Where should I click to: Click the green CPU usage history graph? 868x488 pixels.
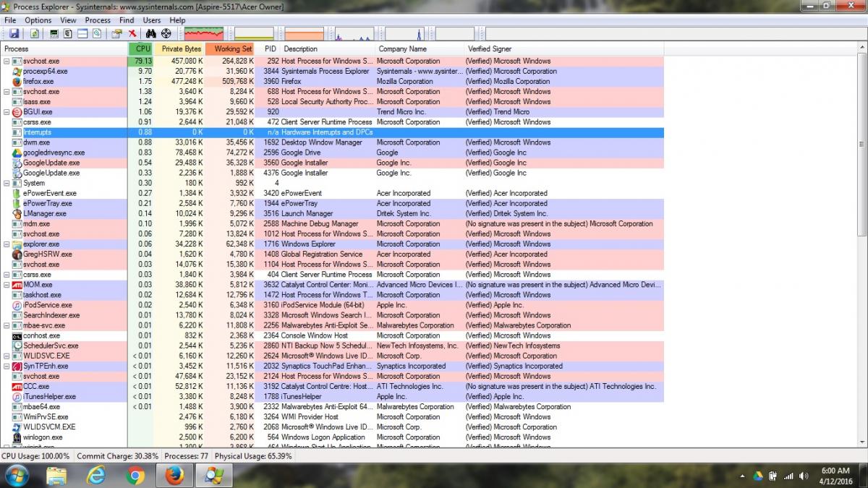203,33
